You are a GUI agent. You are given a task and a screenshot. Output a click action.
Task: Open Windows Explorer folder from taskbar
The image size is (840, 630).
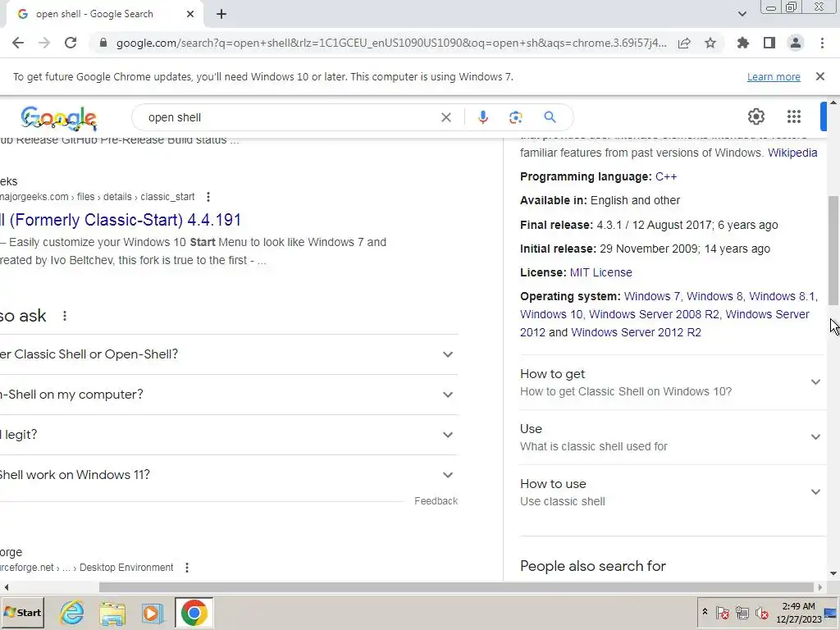[x=112, y=612]
